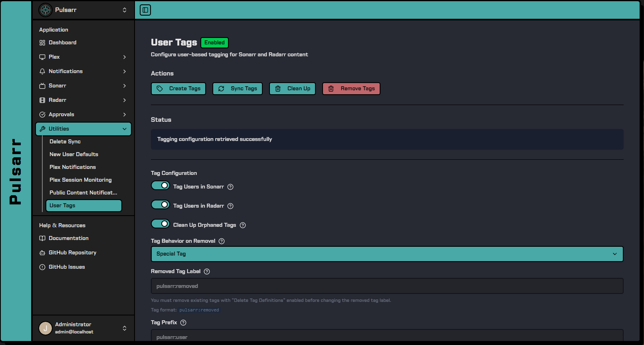Toggle off Tag Users in Radarr

pyautogui.click(x=161, y=205)
